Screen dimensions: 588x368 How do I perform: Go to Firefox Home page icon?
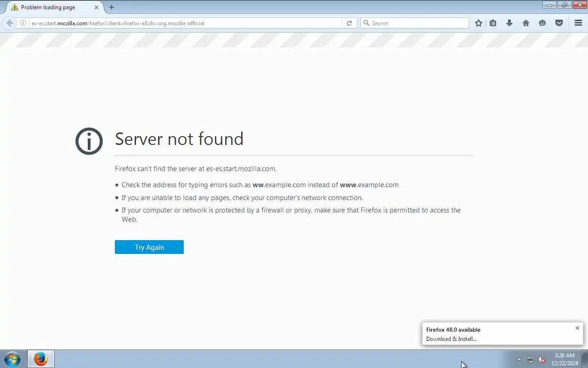[x=526, y=23]
